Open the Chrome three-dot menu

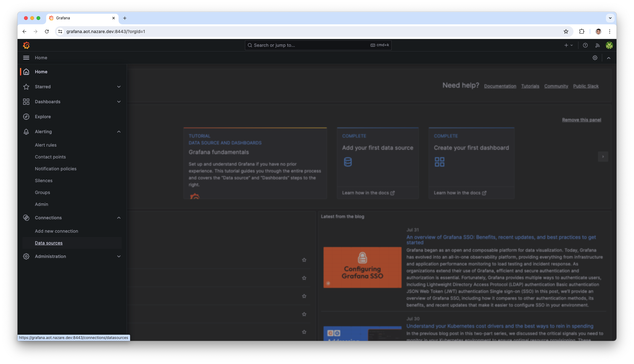click(x=610, y=32)
